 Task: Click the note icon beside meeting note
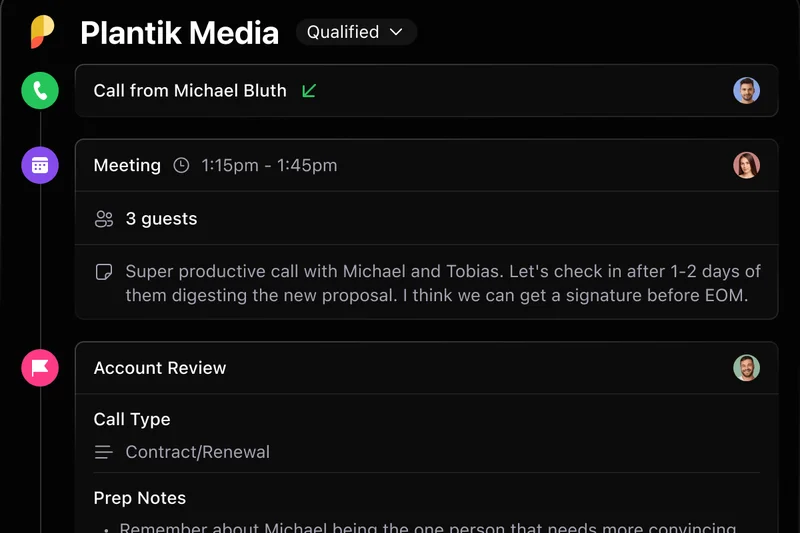tap(103, 272)
